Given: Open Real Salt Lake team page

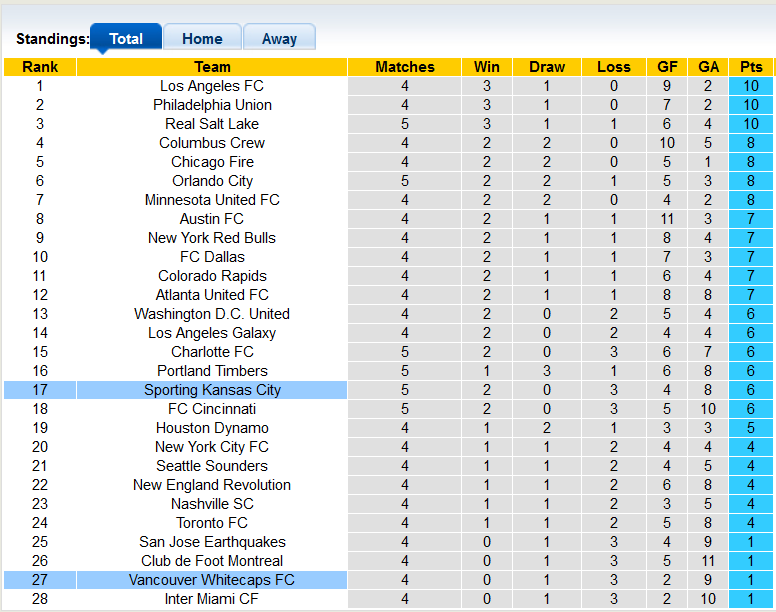Looking at the screenshot, I should 212,124.
